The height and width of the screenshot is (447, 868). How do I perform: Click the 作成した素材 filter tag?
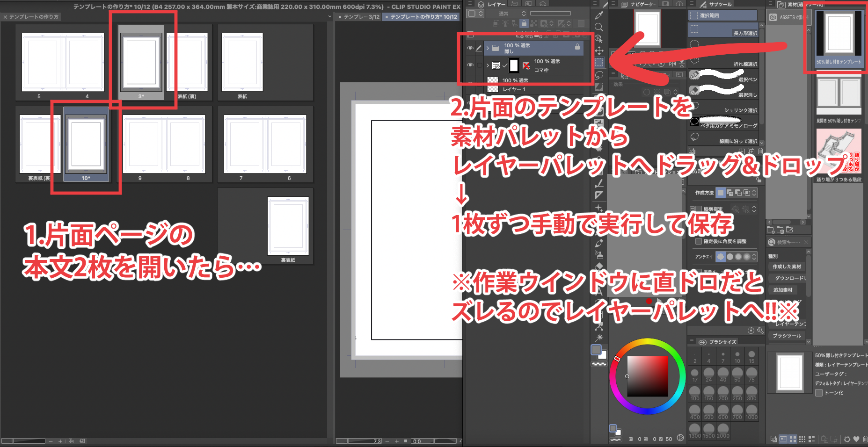tap(787, 267)
